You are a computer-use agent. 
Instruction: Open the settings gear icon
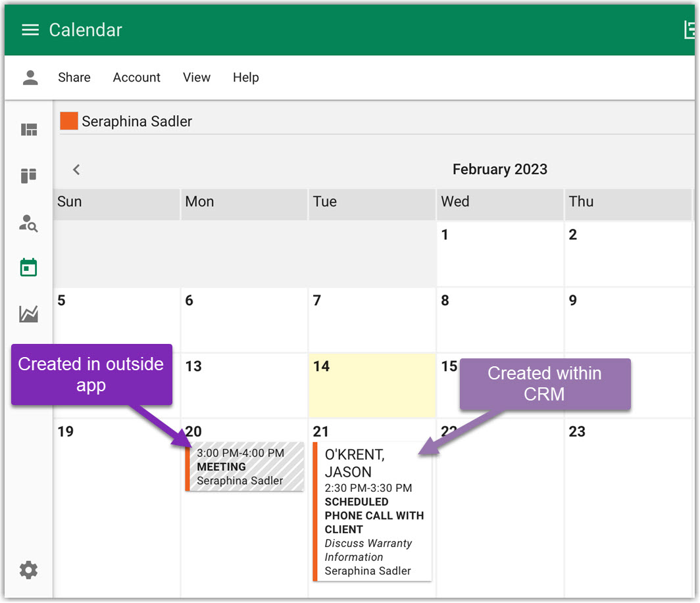[x=29, y=569]
